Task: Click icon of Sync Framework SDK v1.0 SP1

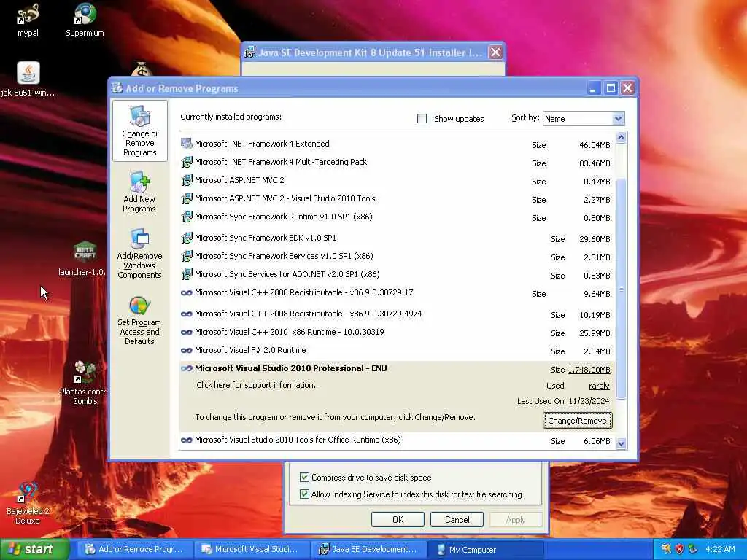Action: [186, 238]
